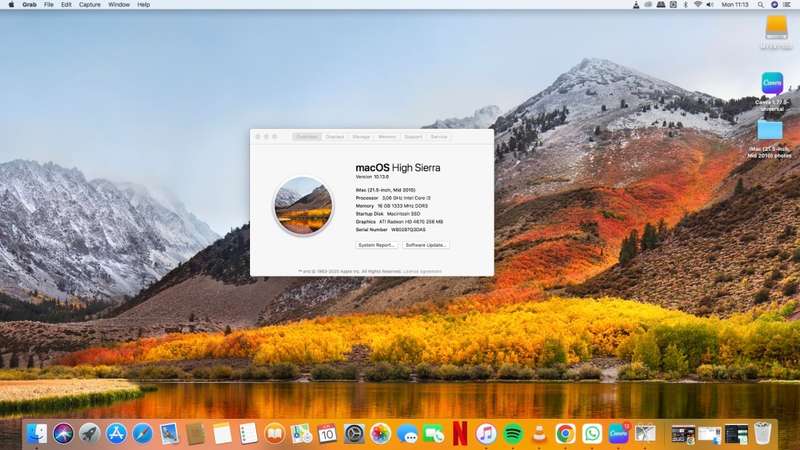Image resolution: width=800 pixels, height=450 pixels.
Task: Click the Siri icon in the menu bar
Action: (774, 5)
